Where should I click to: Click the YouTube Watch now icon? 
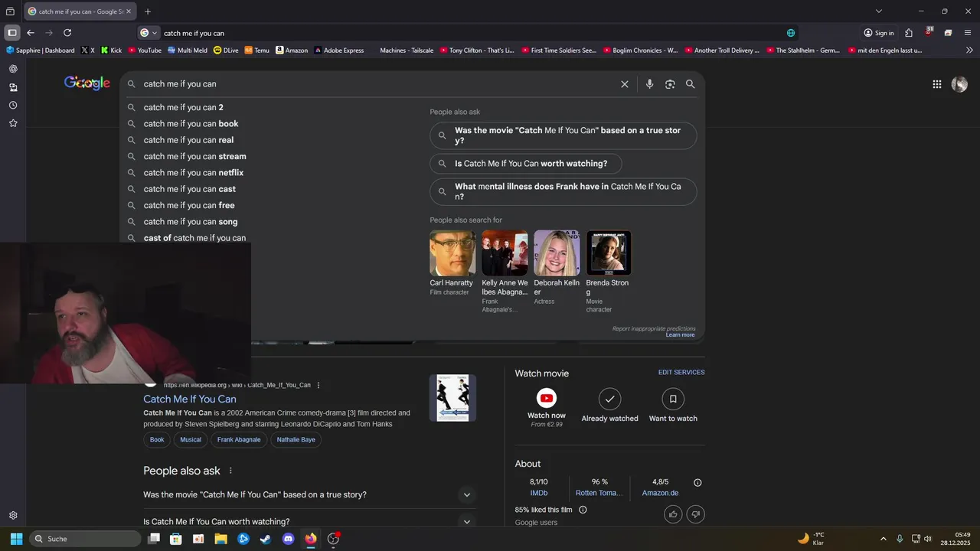547,398
